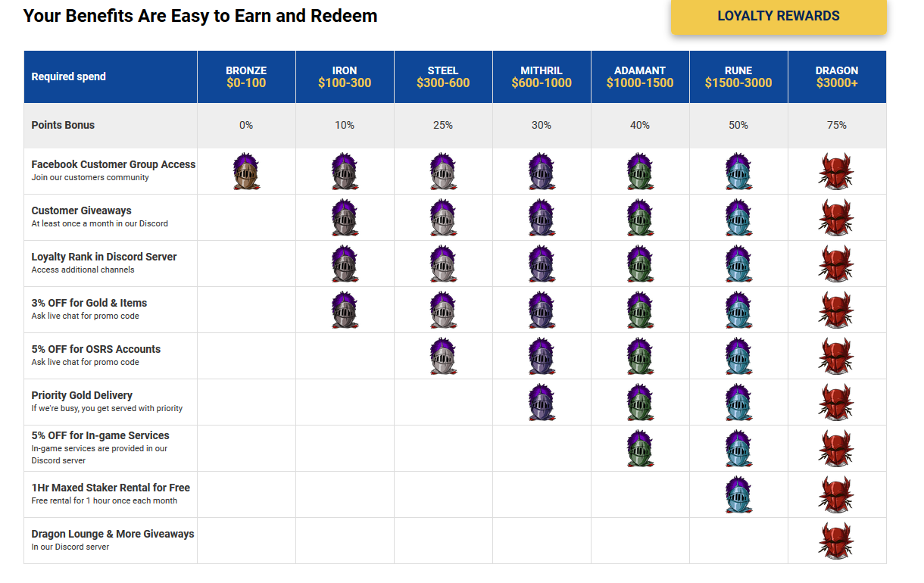Click the Priority Gold Delivery label
The height and width of the screenshot is (583, 924).
82,395
